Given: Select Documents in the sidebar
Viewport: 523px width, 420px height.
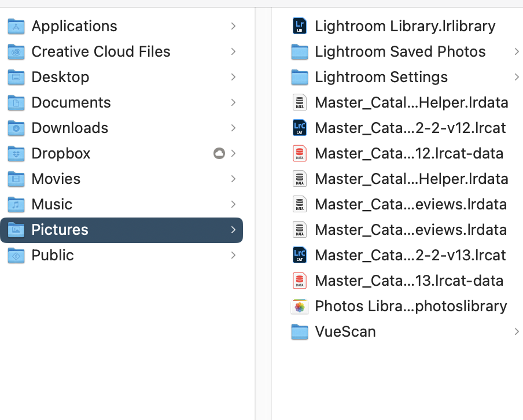Looking at the screenshot, I should coord(71,102).
